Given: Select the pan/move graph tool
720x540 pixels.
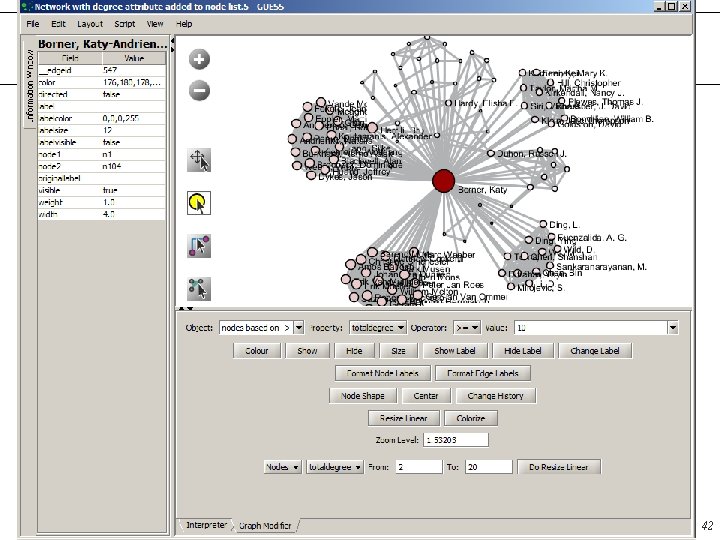Looking at the screenshot, I should 199,160.
